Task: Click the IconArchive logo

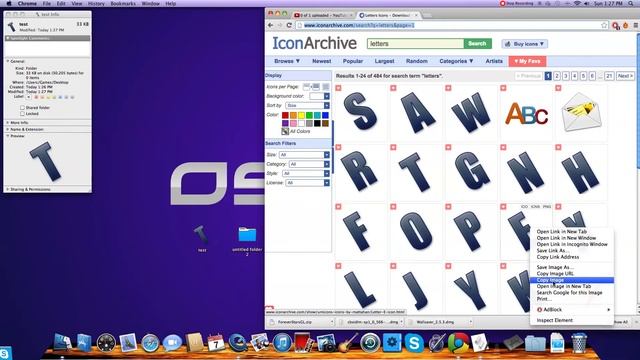Action: point(314,43)
